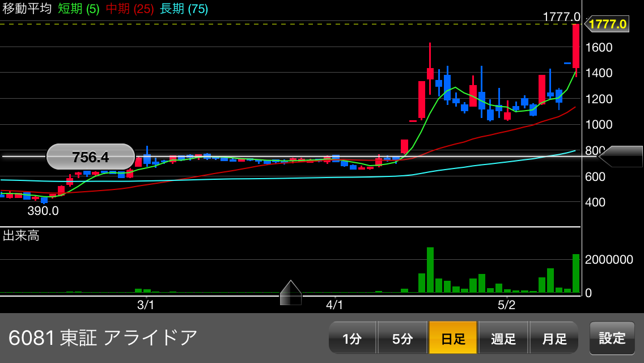Tap the 756.4 crosshair price bubble

click(x=91, y=157)
